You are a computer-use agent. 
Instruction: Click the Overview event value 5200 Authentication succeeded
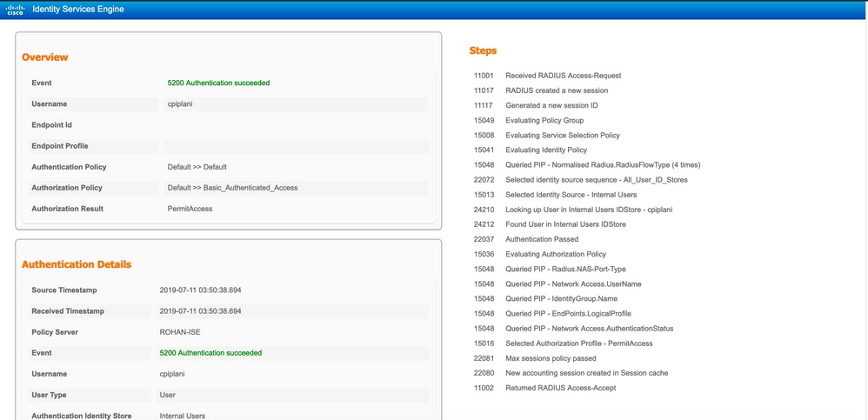218,83
